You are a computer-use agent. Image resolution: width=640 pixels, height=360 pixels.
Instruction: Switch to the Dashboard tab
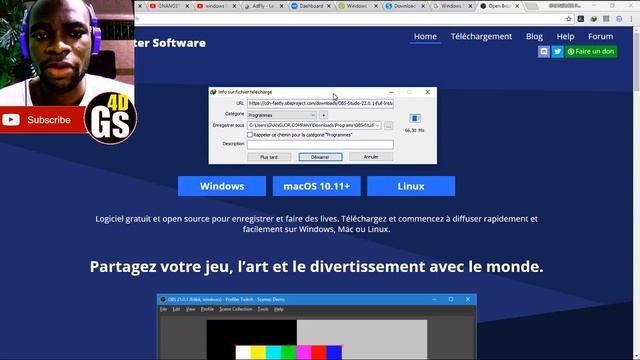(x=311, y=6)
